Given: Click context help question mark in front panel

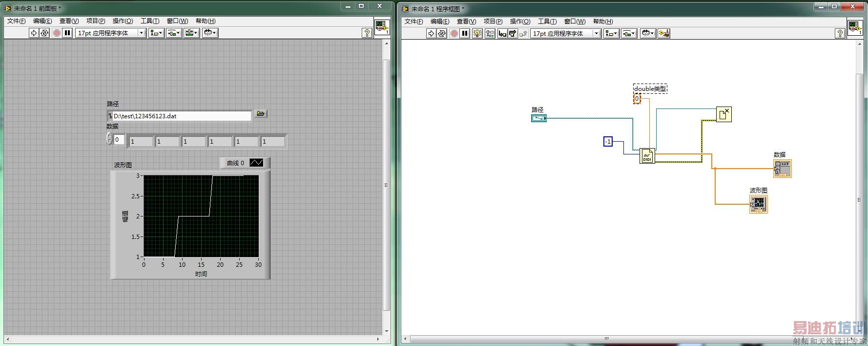Looking at the screenshot, I should [x=367, y=33].
